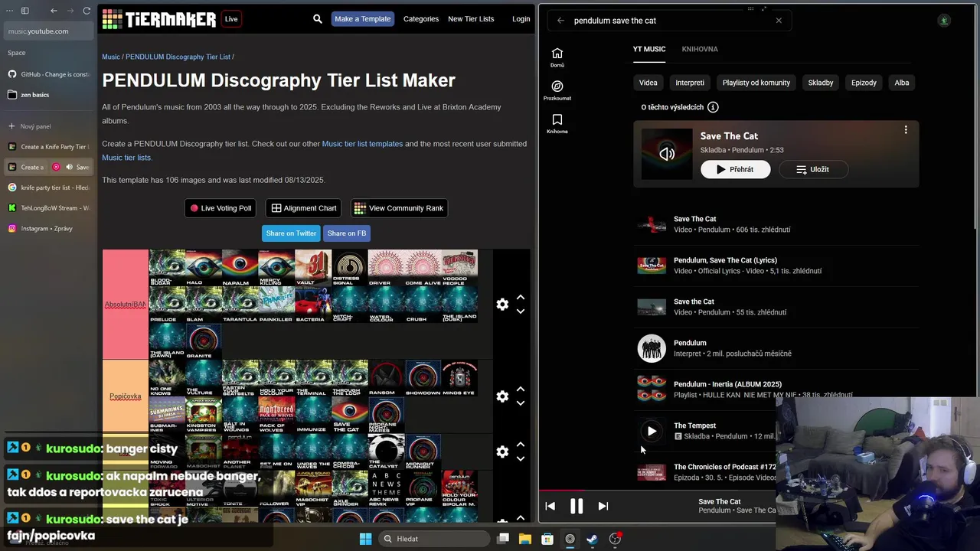
Task: Start the Live Voting Poll
Action: 220,208
